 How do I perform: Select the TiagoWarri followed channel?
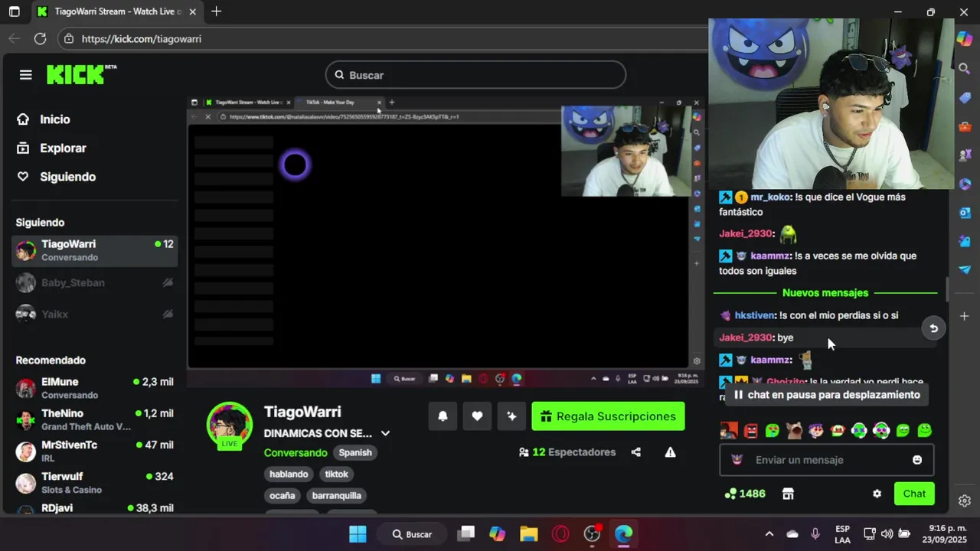pyautogui.click(x=95, y=250)
